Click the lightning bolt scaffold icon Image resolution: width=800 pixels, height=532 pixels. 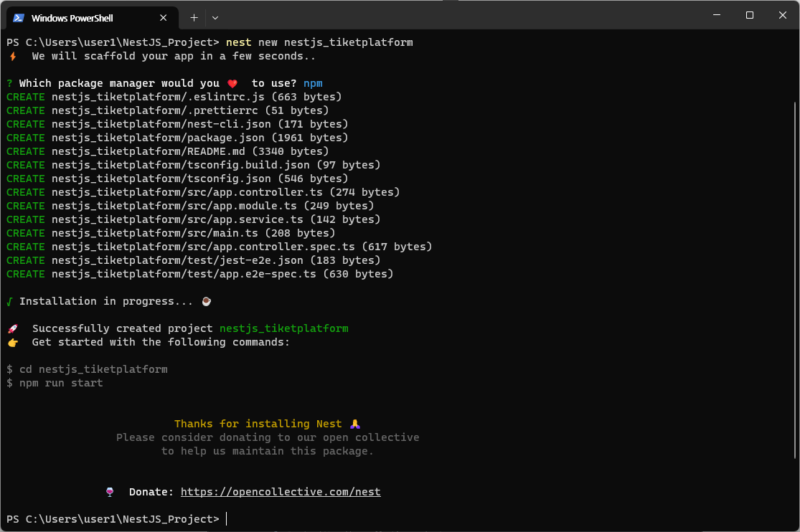(13, 56)
